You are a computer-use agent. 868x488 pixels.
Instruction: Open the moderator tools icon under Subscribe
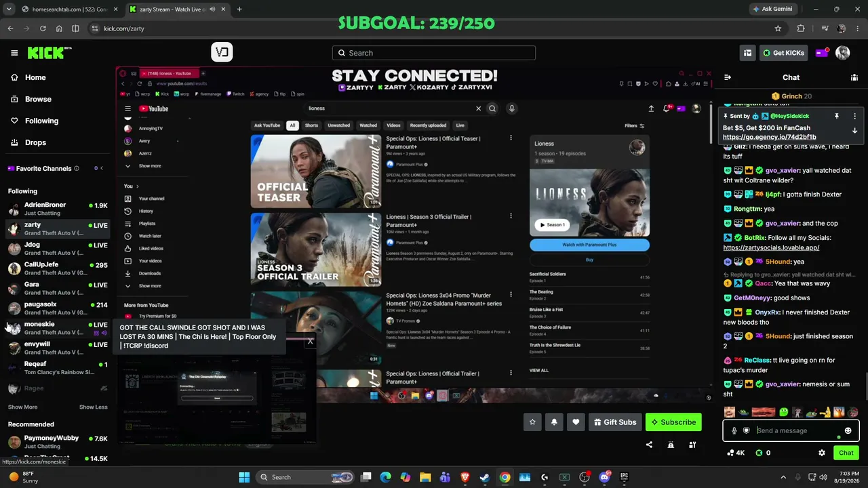pyautogui.click(x=692, y=445)
